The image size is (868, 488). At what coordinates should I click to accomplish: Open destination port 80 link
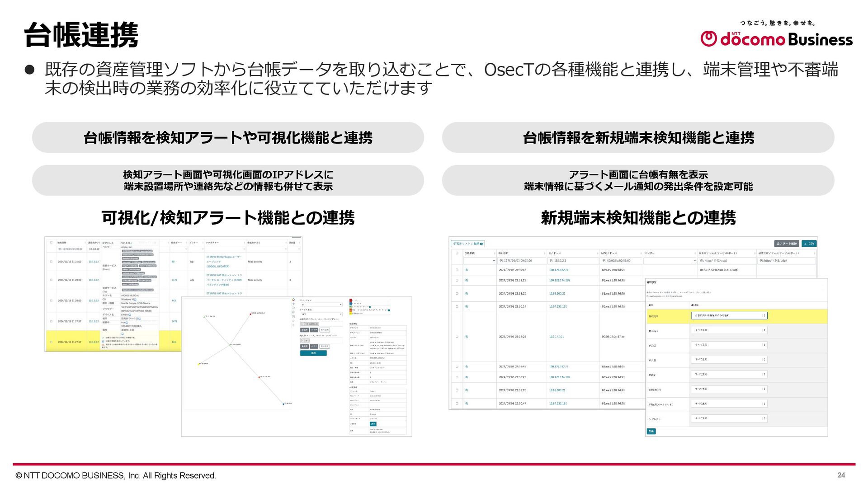pos(173,262)
